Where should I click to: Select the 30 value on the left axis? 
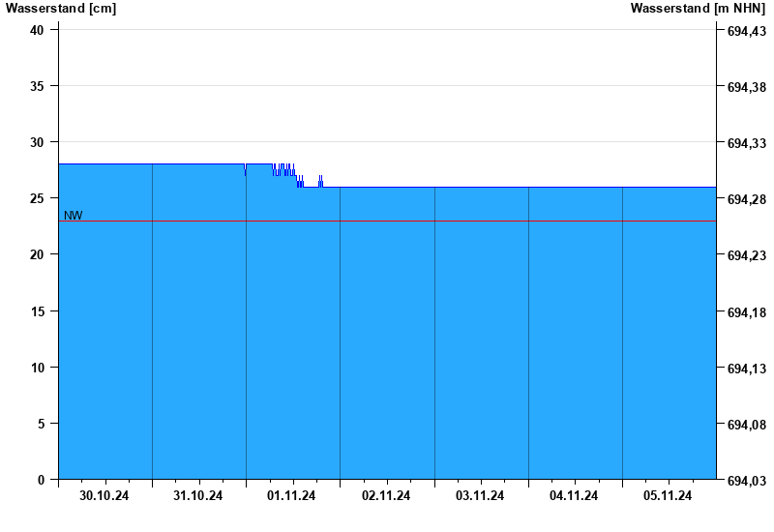tap(37, 142)
